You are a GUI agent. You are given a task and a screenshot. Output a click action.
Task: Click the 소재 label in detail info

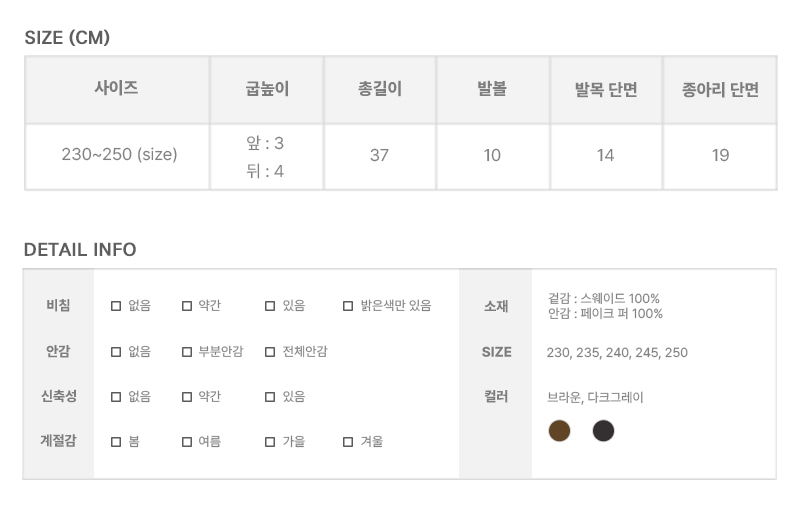coord(496,306)
